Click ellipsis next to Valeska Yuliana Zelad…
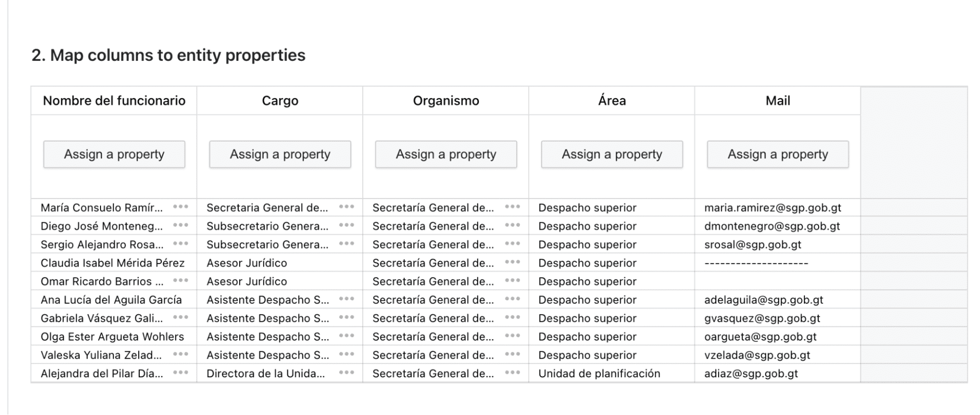 (180, 354)
